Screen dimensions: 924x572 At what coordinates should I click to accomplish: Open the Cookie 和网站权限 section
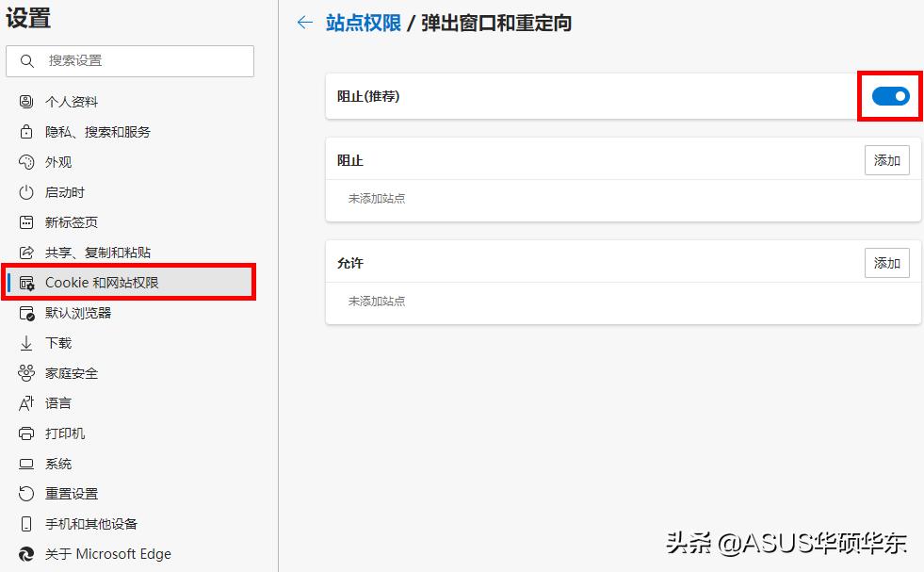click(x=104, y=282)
